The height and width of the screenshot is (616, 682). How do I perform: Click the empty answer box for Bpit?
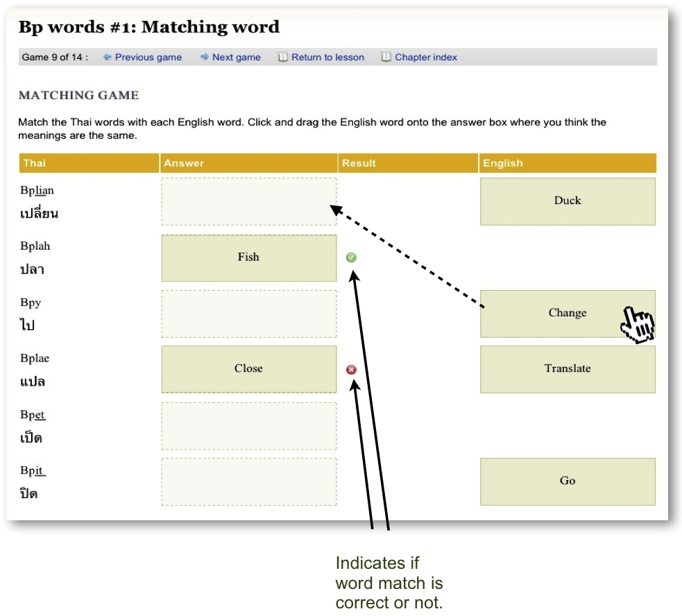pyautogui.click(x=249, y=481)
